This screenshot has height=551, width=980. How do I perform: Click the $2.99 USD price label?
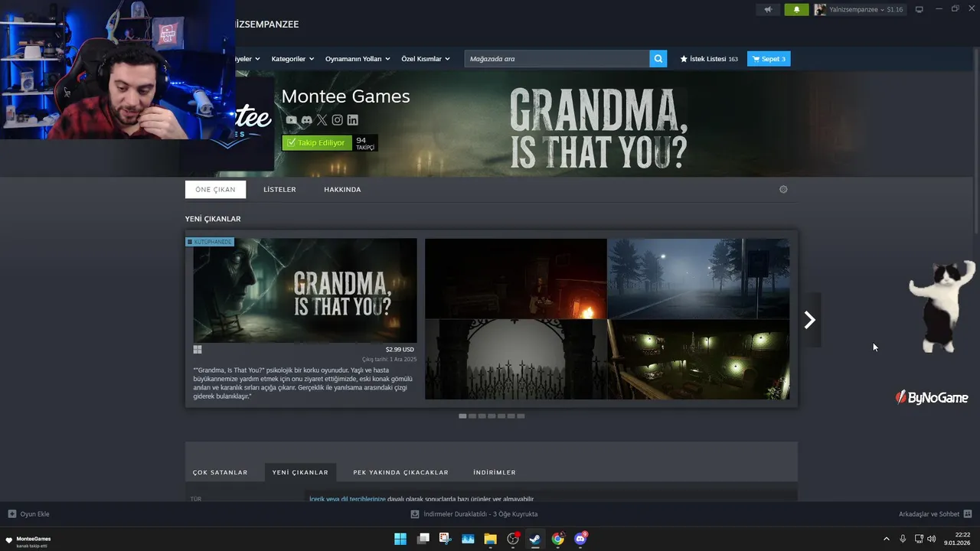coord(400,350)
